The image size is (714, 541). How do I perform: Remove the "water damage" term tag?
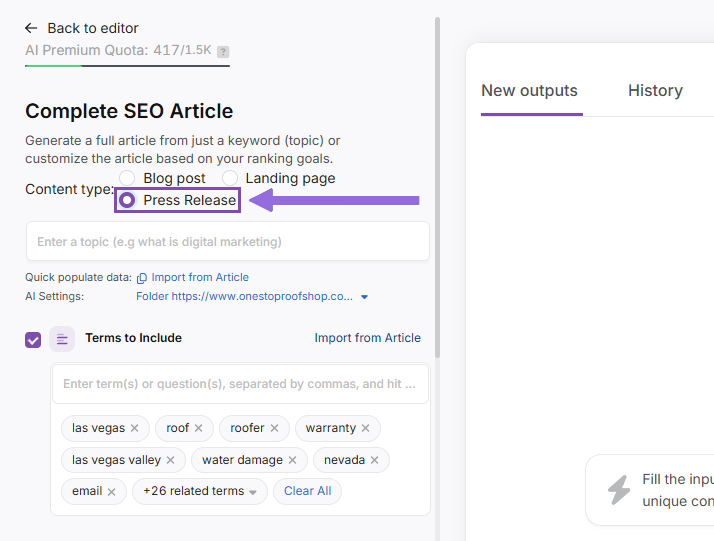292,460
